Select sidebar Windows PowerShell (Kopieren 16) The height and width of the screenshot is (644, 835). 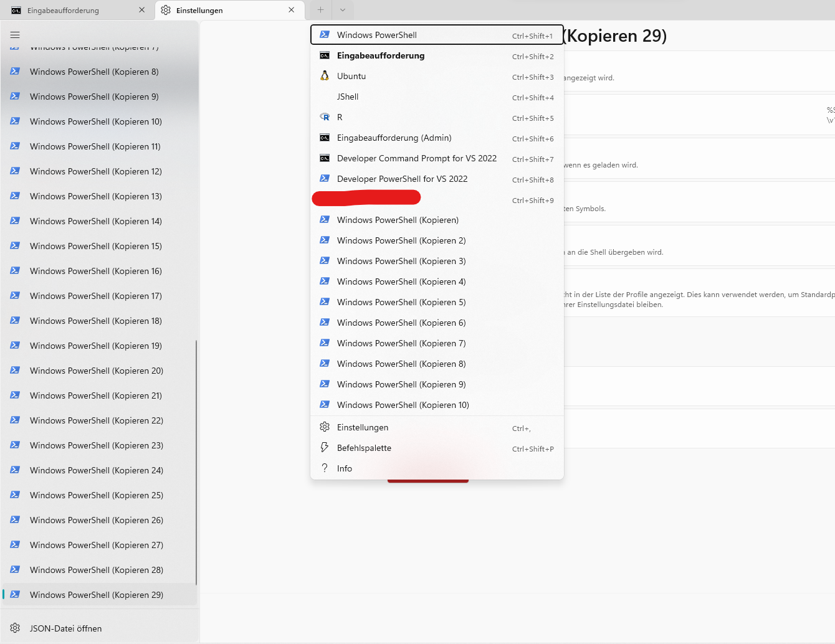tap(100, 271)
